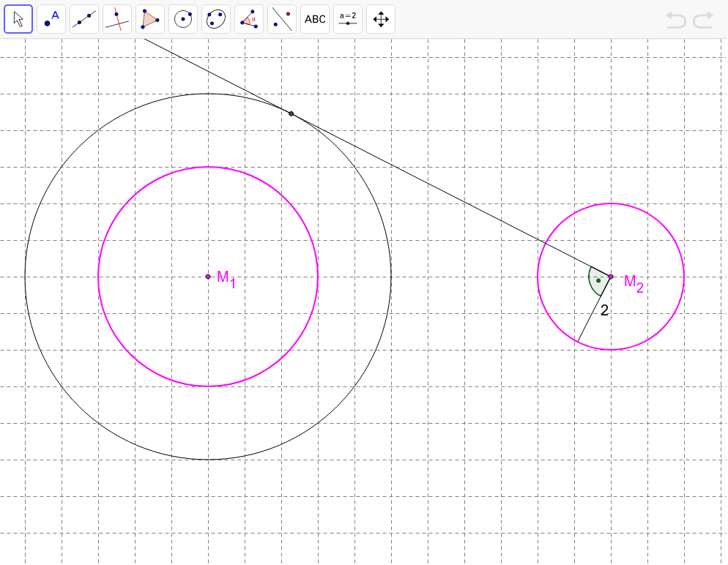
Task: Select the green right-angle marker at M2
Action: pos(599,280)
